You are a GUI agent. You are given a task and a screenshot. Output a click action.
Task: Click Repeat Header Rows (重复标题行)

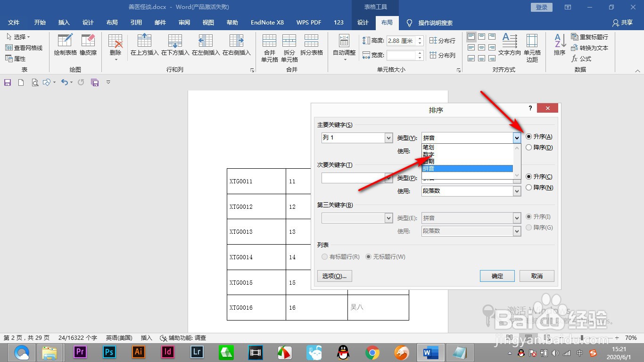click(589, 37)
